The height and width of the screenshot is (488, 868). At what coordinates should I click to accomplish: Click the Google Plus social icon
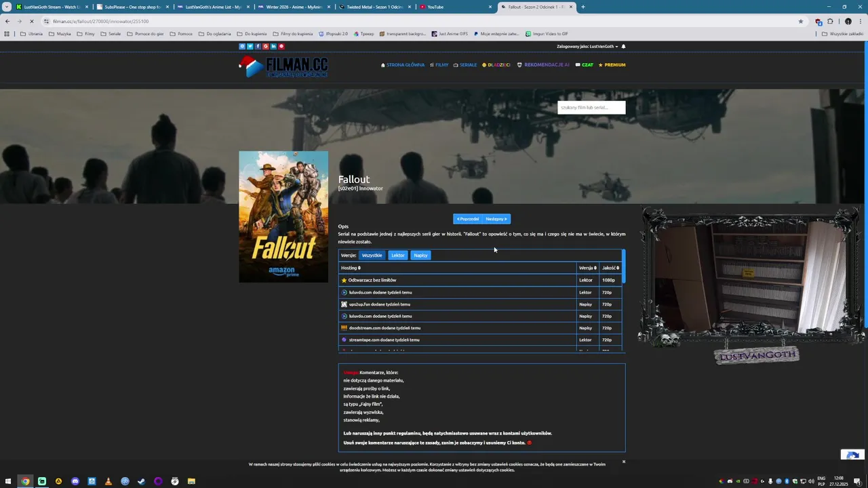[x=266, y=46]
